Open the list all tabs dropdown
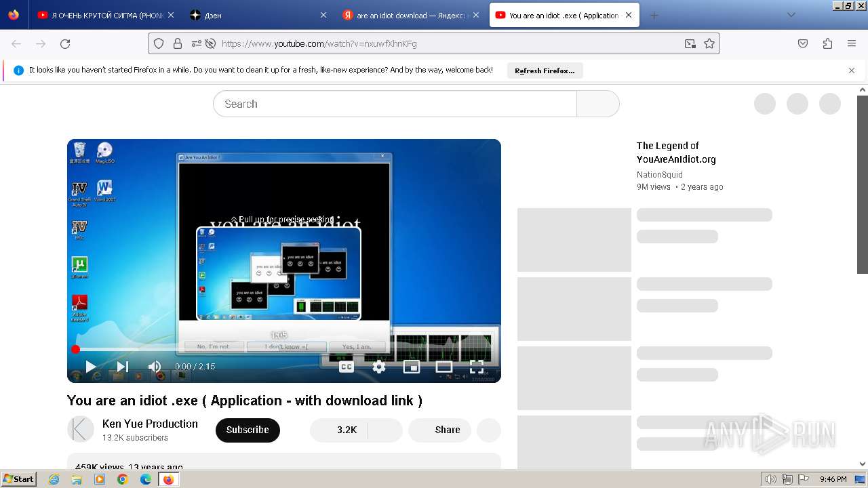Viewport: 868px width, 488px height. (x=791, y=15)
